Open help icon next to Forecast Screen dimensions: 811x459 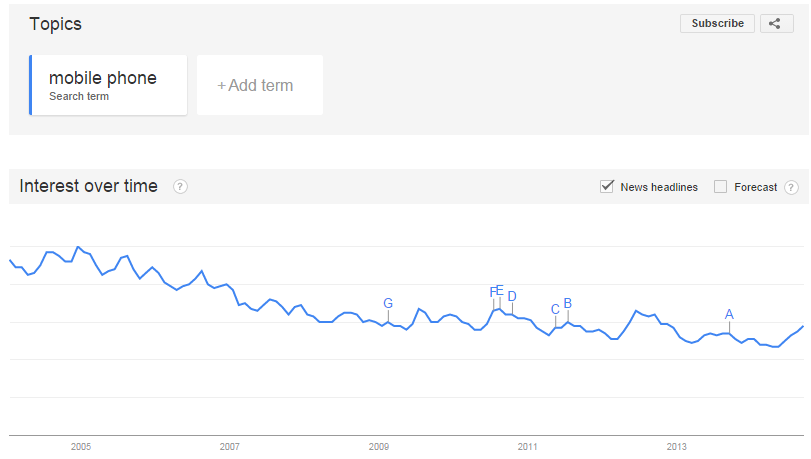[x=791, y=187]
